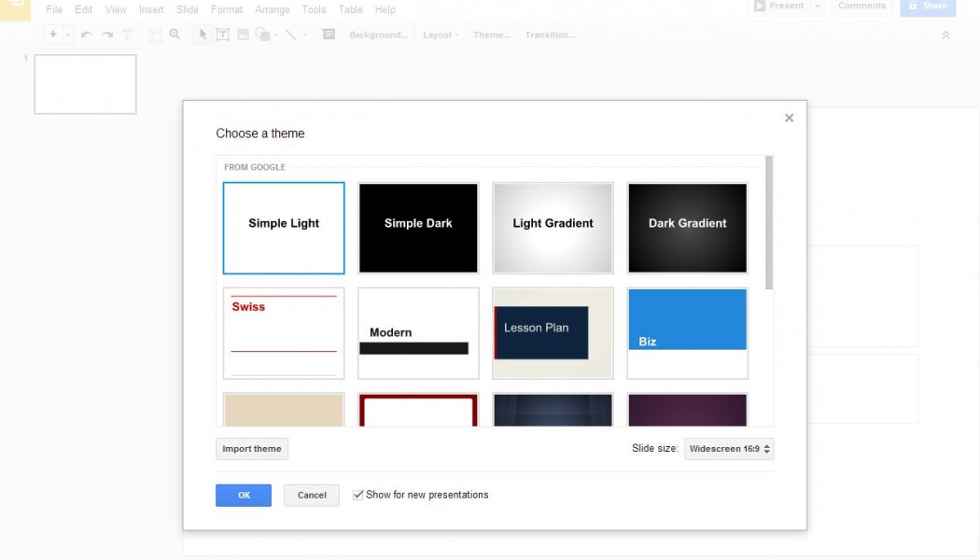The width and height of the screenshot is (980, 560).
Task: Open the Present button dropdown arrow
Action: click(818, 7)
